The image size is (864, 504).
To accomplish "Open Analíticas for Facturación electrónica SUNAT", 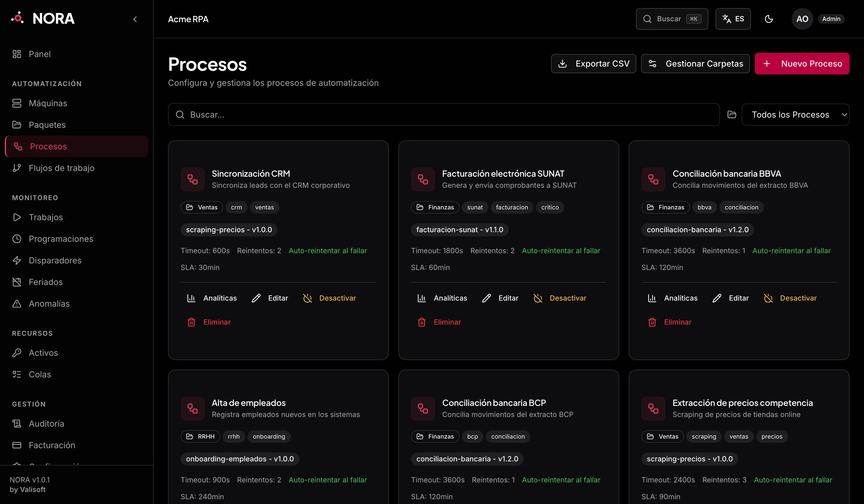I will (x=442, y=298).
